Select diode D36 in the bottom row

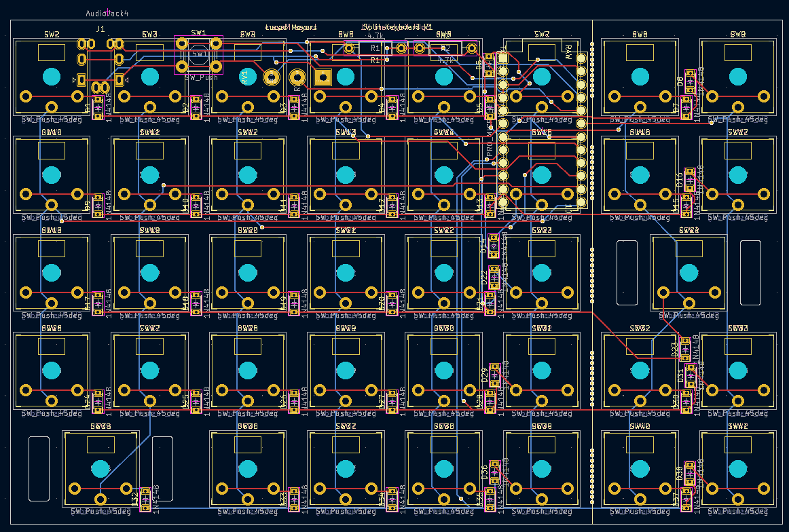tap(494, 472)
